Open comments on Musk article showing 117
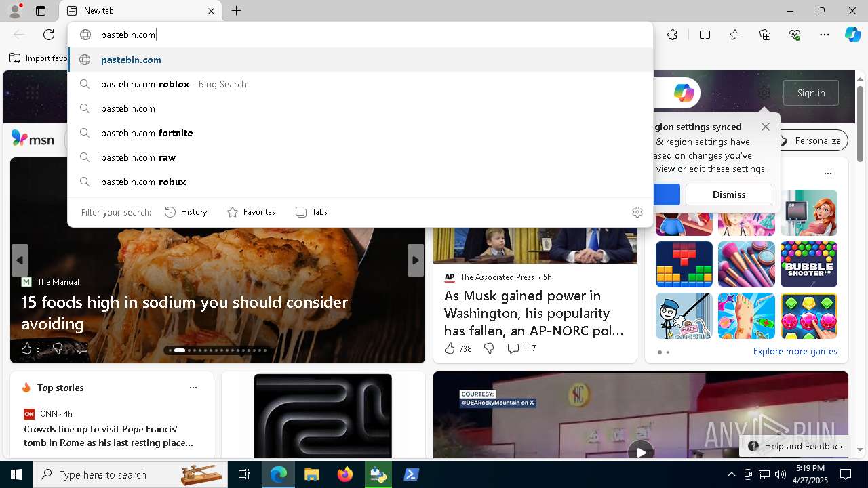 pos(521,348)
